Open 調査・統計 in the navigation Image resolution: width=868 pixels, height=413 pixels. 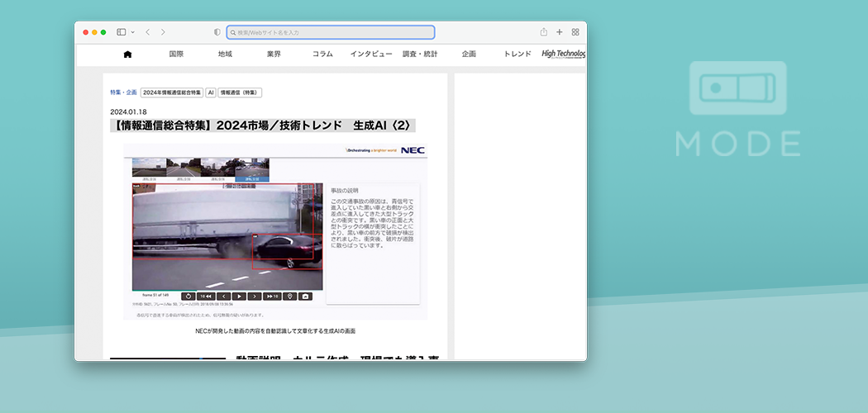pos(420,55)
